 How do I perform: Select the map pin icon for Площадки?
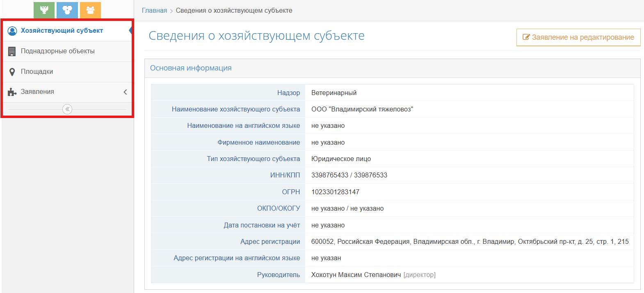tap(12, 72)
